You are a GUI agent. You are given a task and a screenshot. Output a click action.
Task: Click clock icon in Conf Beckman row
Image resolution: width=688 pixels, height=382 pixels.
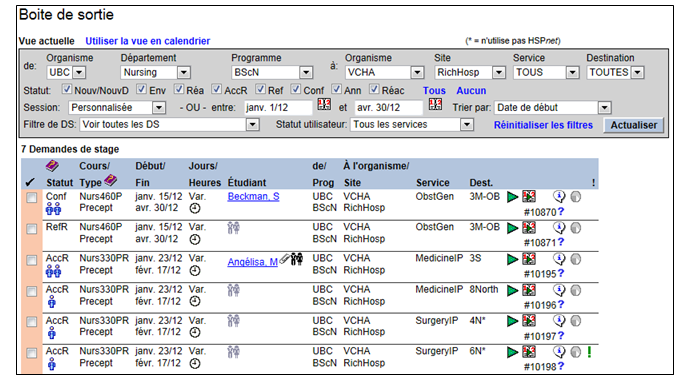coord(195,209)
